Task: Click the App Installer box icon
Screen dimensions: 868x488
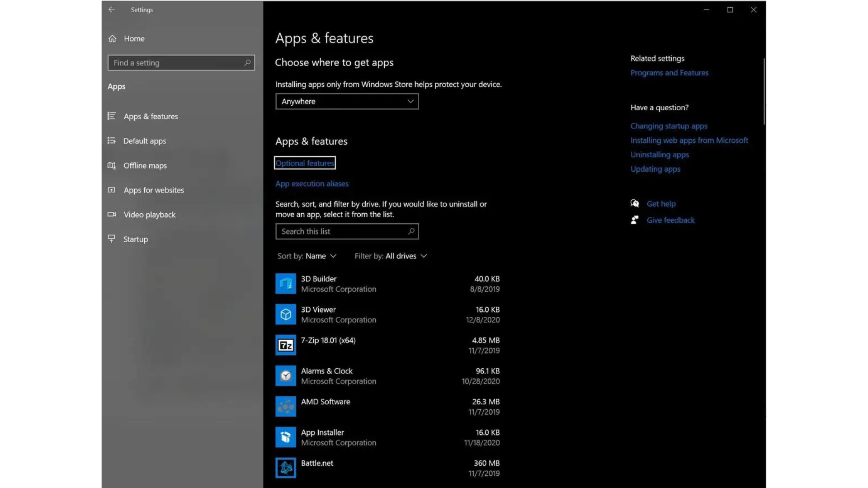Action: [x=286, y=437]
